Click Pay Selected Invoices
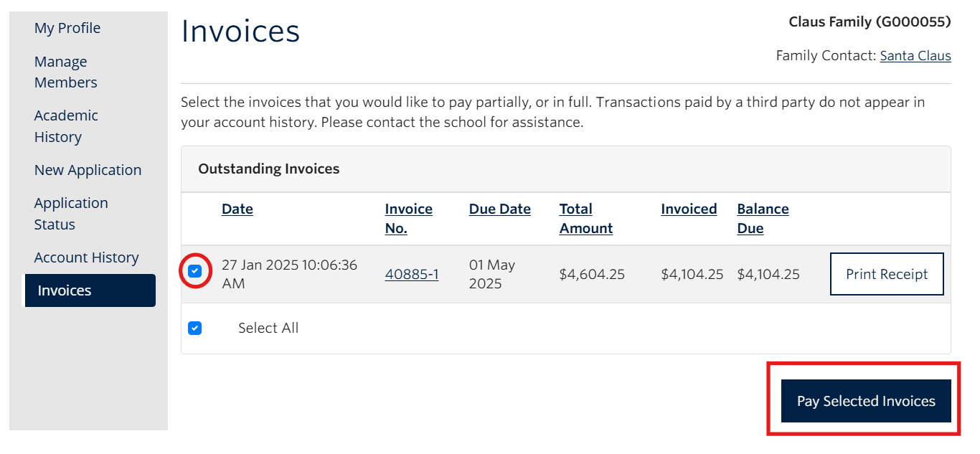Image resolution: width=980 pixels, height=454 pixels. click(864, 400)
